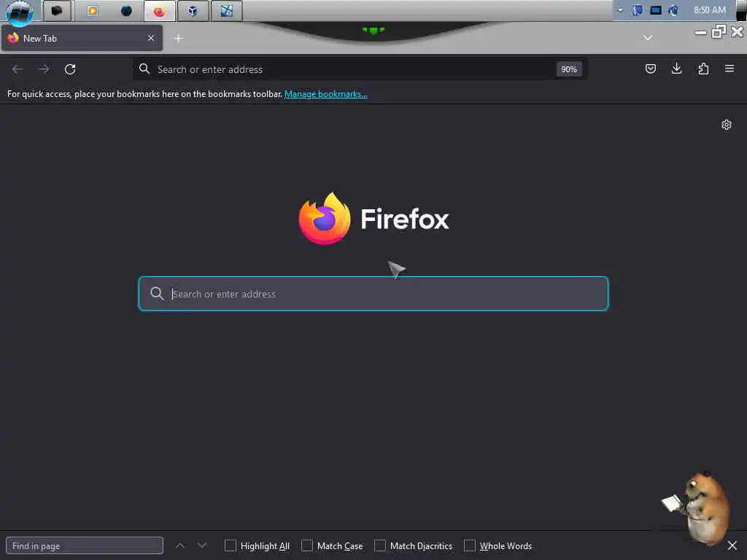The width and height of the screenshot is (747, 560).
Task: Enable Highlight All checkbox
Action: pos(230,545)
